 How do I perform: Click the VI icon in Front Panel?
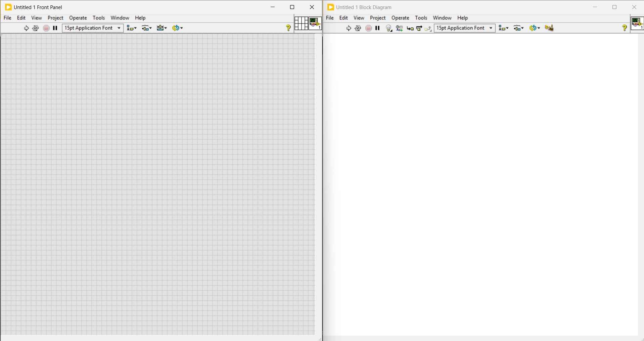coord(315,23)
